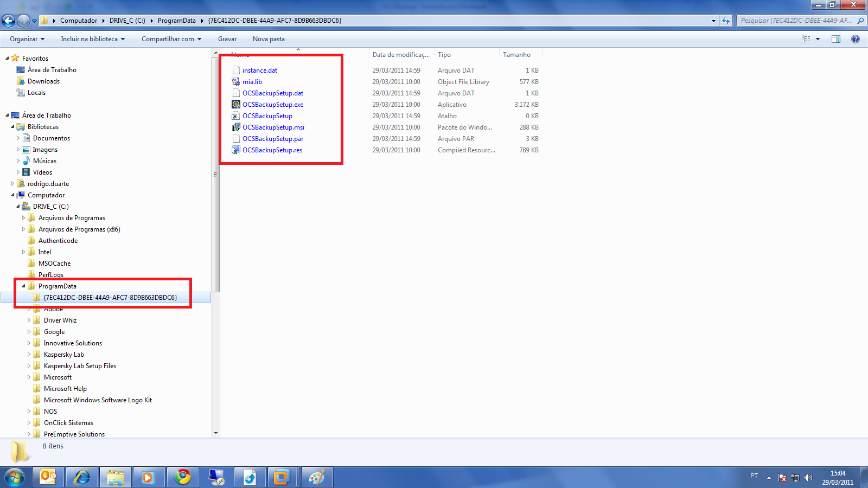Select file OCSBackupSetup.par
The width and height of the screenshot is (868, 488).
[x=273, y=139]
